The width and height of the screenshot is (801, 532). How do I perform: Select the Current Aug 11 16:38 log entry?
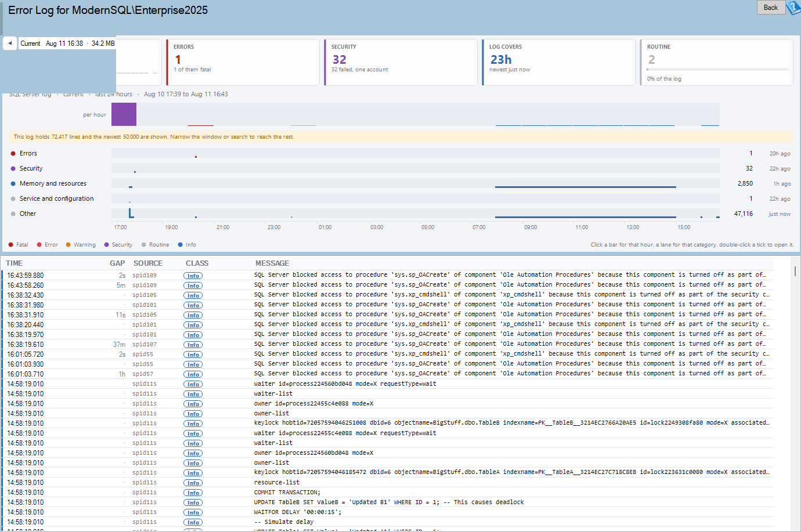(x=67, y=44)
